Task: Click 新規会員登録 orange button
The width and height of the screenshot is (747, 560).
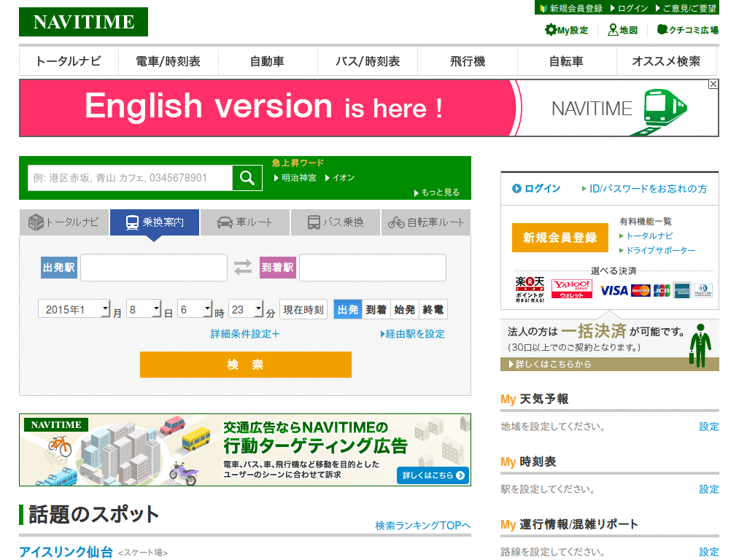Action: [x=560, y=237]
